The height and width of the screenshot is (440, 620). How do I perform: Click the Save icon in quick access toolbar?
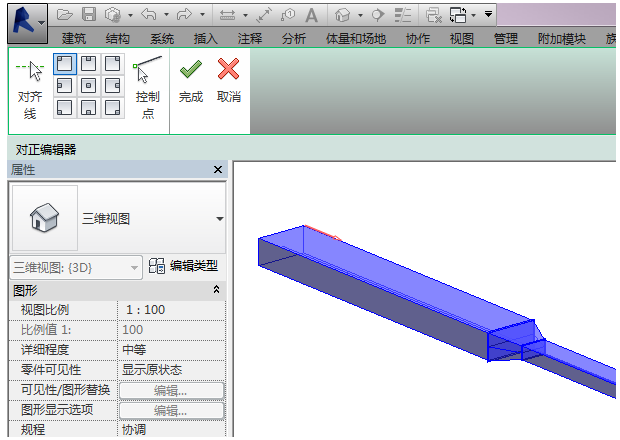[x=88, y=15]
